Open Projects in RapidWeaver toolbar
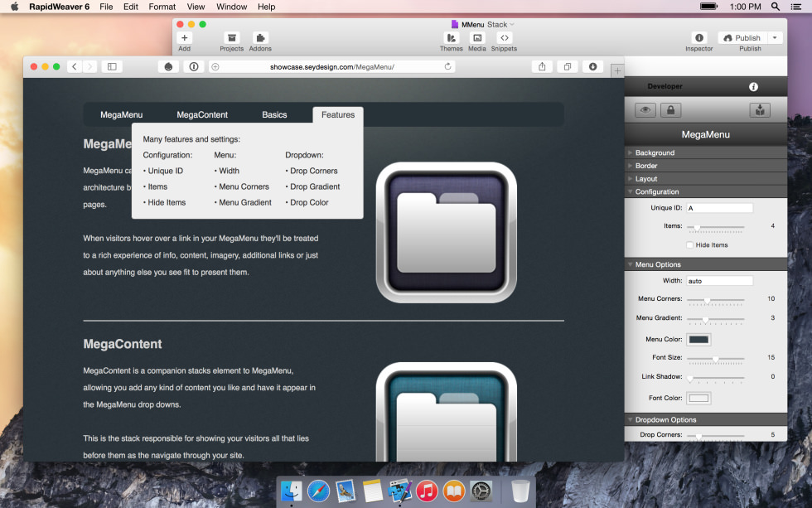 pos(231,38)
